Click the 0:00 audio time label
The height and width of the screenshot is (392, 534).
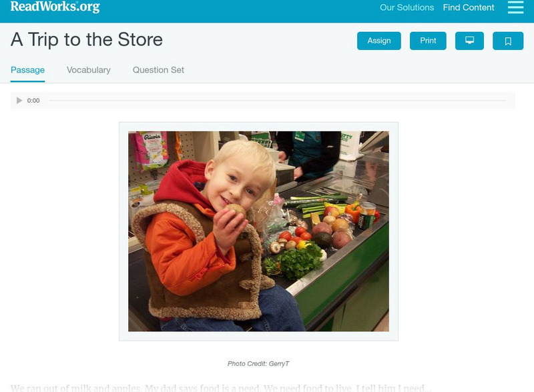click(x=33, y=101)
